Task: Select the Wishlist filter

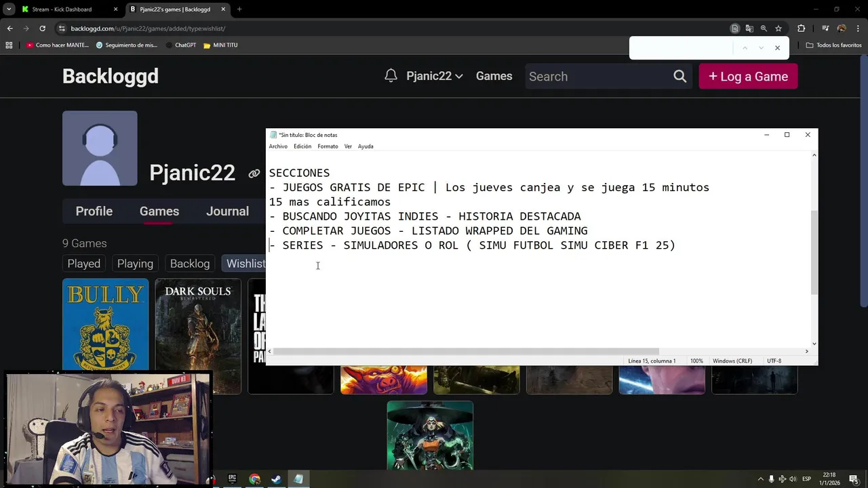Action: point(244,264)
